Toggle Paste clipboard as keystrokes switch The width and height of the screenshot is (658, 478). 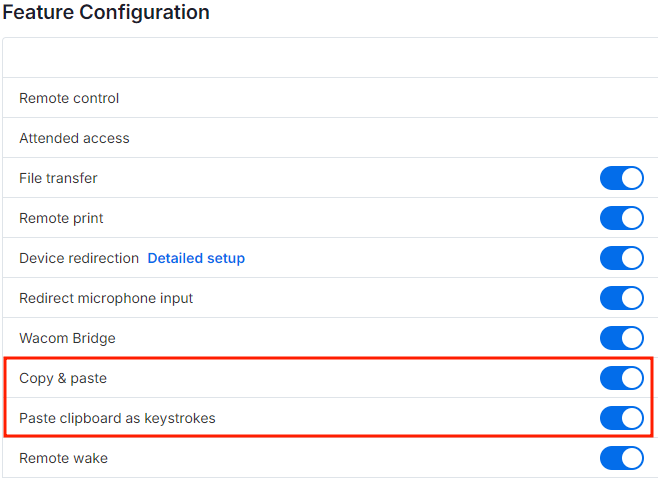pos(621,418)
